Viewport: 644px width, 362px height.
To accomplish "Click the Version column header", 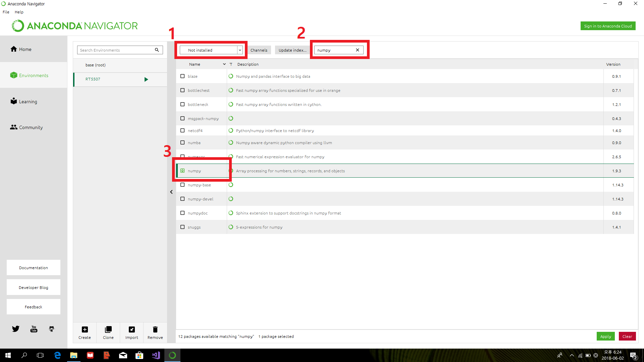I will 613,64.
